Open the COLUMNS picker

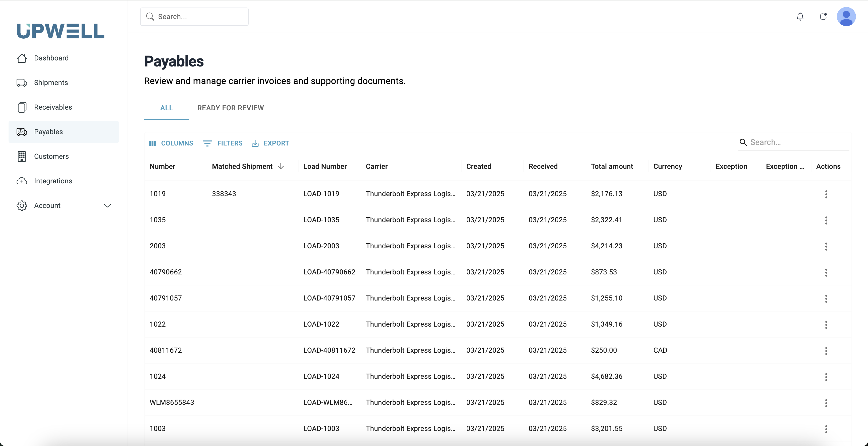click(x=171, y=143)
